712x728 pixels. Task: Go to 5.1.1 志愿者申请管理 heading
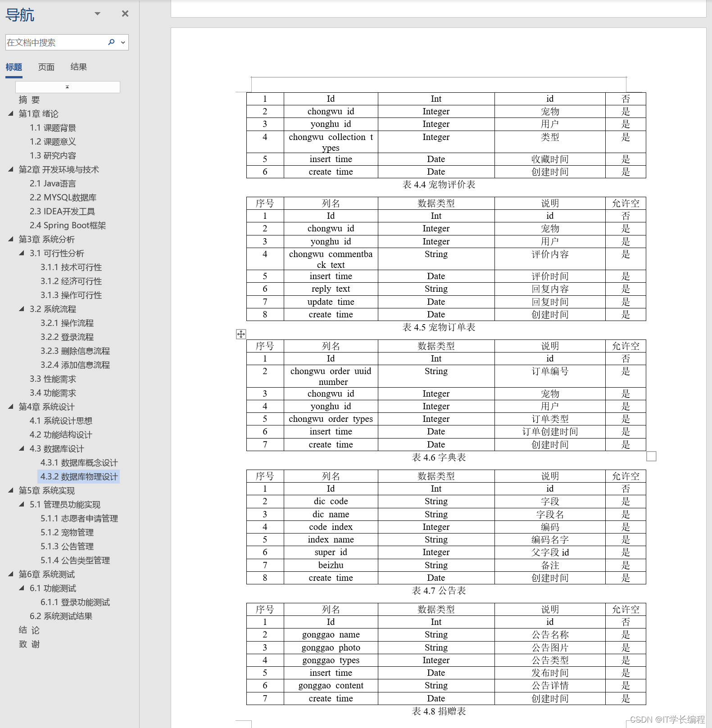(79, 519)
